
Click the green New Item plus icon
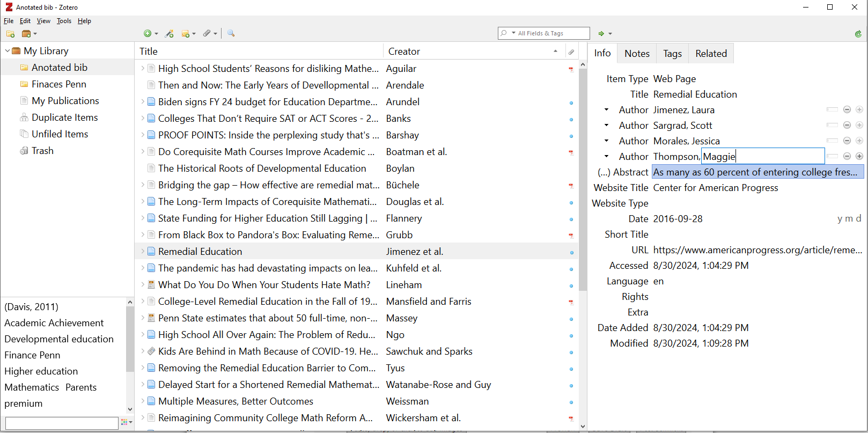(x=148, y=33)
